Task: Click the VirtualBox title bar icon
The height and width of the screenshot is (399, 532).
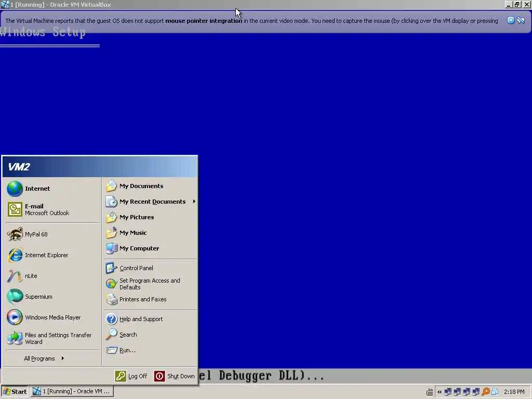Action: click(x=5, y=4)
